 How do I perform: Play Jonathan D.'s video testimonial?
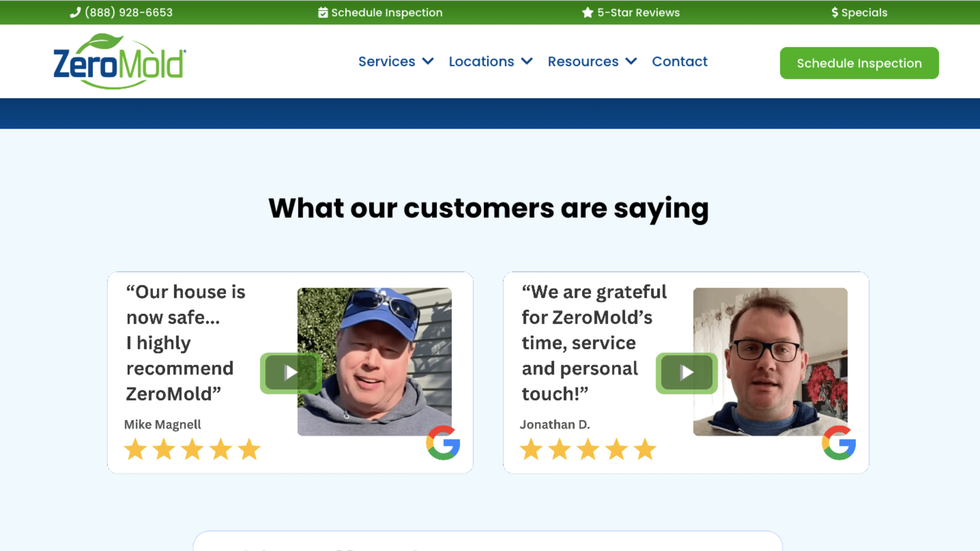click(x=686, y=373)
